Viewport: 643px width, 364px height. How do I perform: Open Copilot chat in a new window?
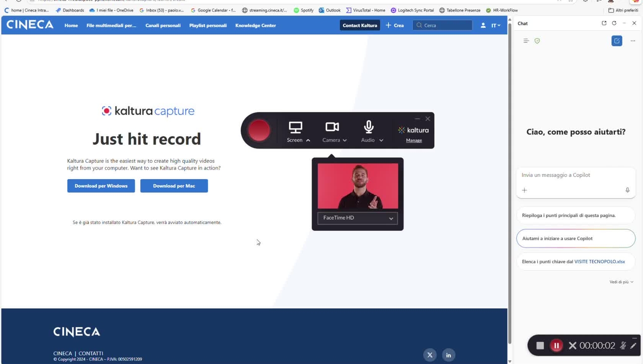pyautogui.click(x=604, y=23)
